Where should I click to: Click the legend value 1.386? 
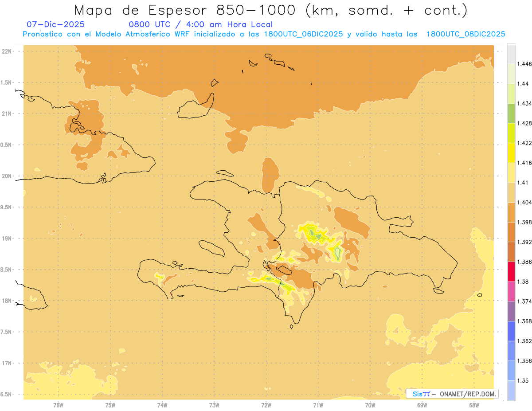click(x=524, y=262)
